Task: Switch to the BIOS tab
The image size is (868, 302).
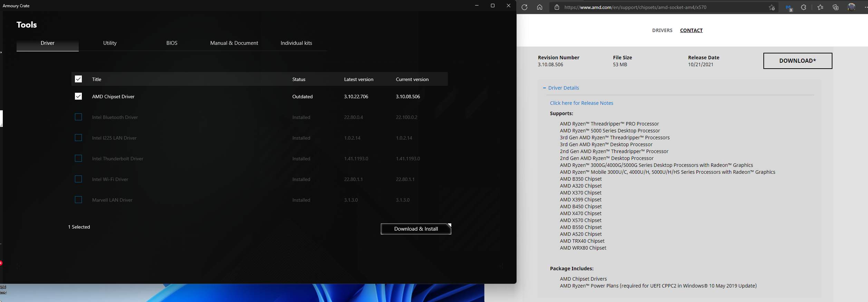Action: tap(172, 43)
